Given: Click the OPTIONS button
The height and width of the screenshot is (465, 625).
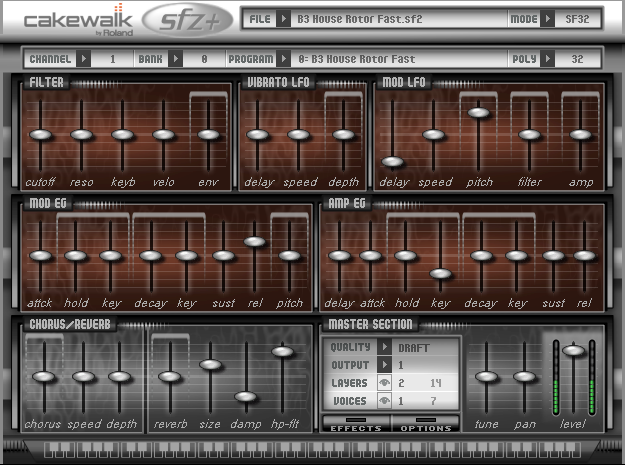Looking at the screenshot, I should [x=426, y=424].
